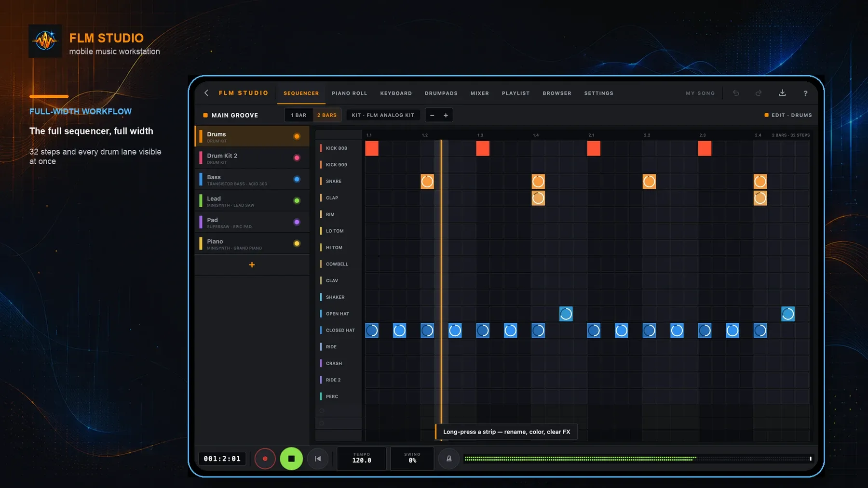Open the Drumpads tab
This screenshot has height=488, width=868.
(x=441, y=93)
